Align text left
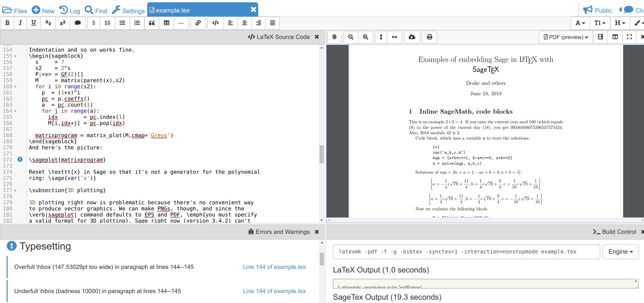This screenshot has width=644, height=303. click(x=230, y=23)
